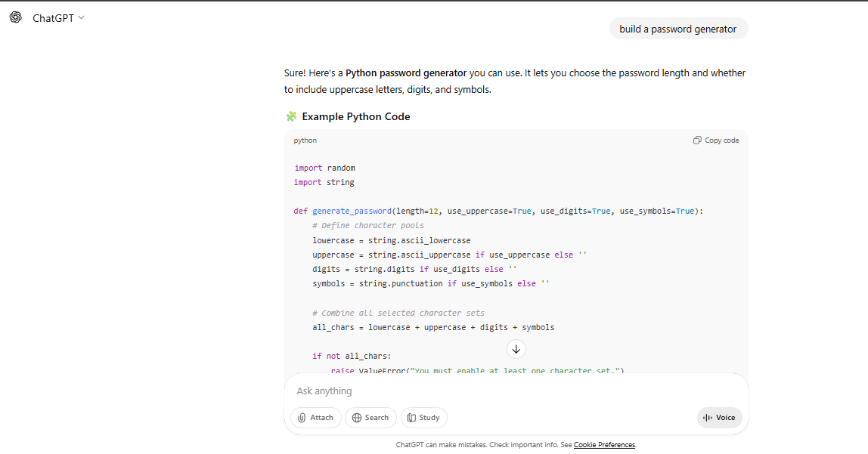Click the 'symbols = string.punctuation' line
The width and height of the screenshot is (868, 454).
point(431,284)
